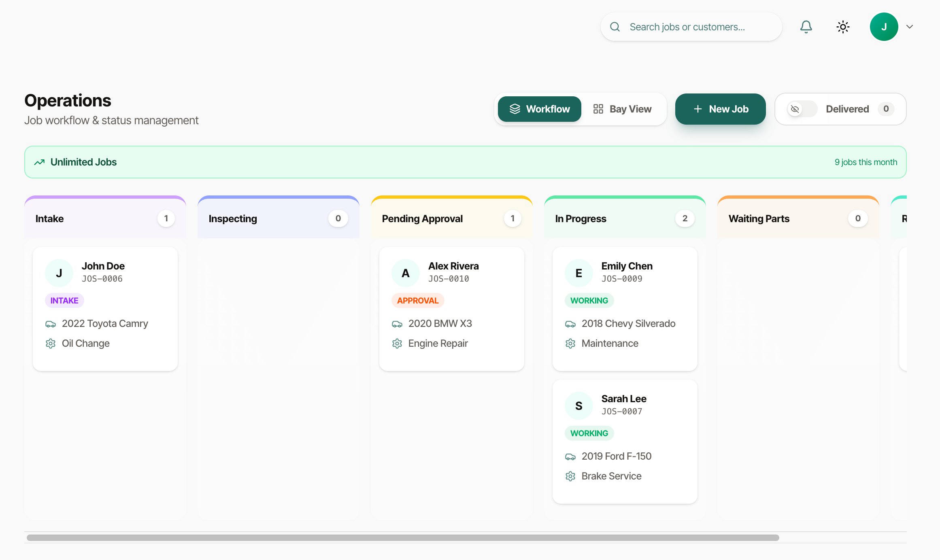Click the search magnifier icon
This screenshot has height=560, width=940.
tap(615, 27)
